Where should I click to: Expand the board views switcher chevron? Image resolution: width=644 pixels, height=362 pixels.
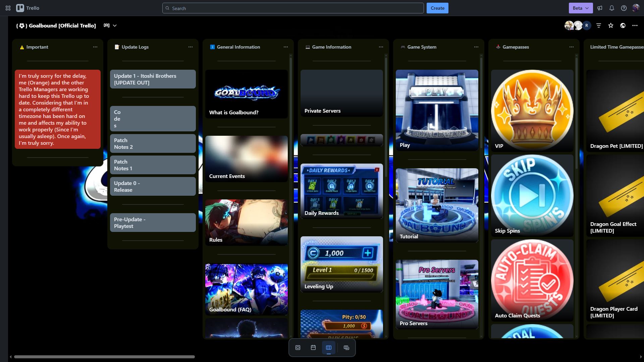coord(115,25)
